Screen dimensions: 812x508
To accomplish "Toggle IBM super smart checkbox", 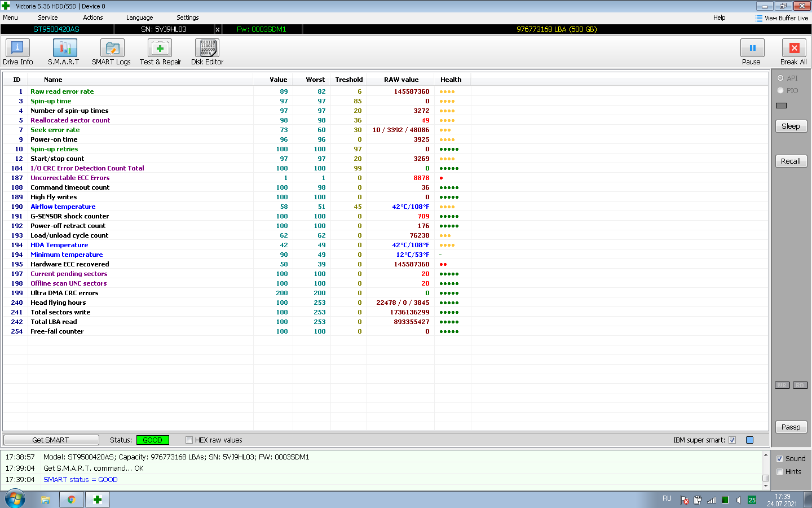I will [732, 440].
